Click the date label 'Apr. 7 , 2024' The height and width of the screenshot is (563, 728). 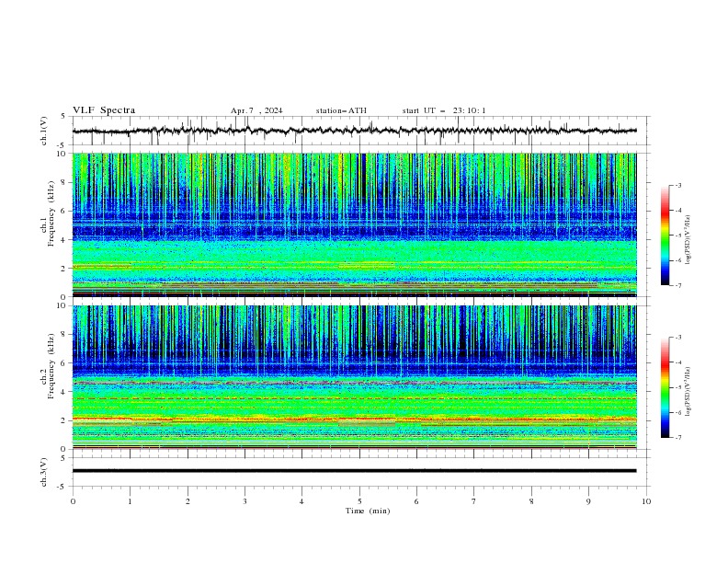pos(256,110)
